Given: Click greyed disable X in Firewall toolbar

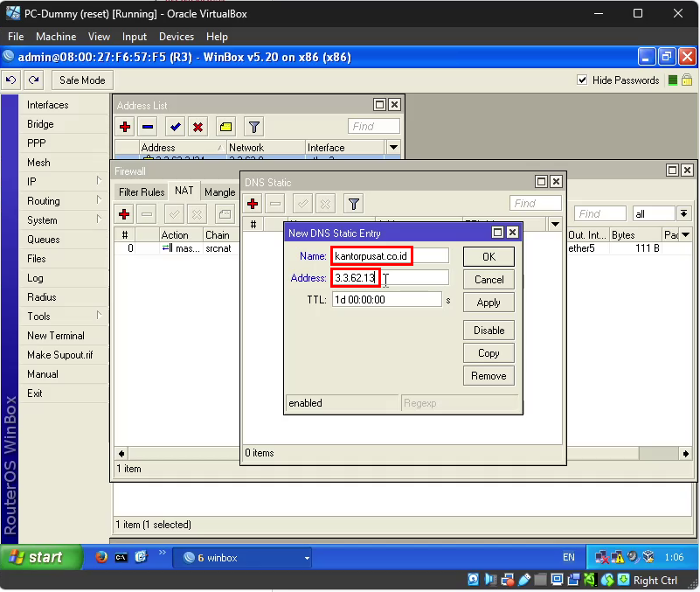Looking at the screenshot, I should click(197, 214).
